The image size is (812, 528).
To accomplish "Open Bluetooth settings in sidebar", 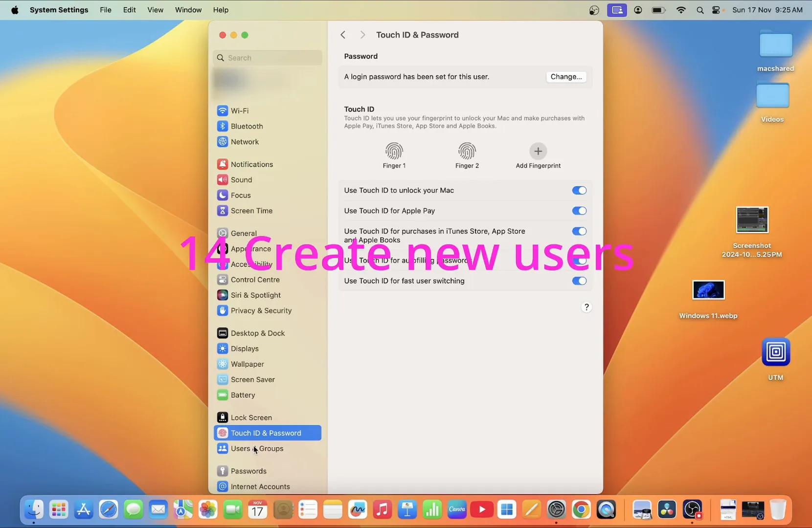I will 267,126.
